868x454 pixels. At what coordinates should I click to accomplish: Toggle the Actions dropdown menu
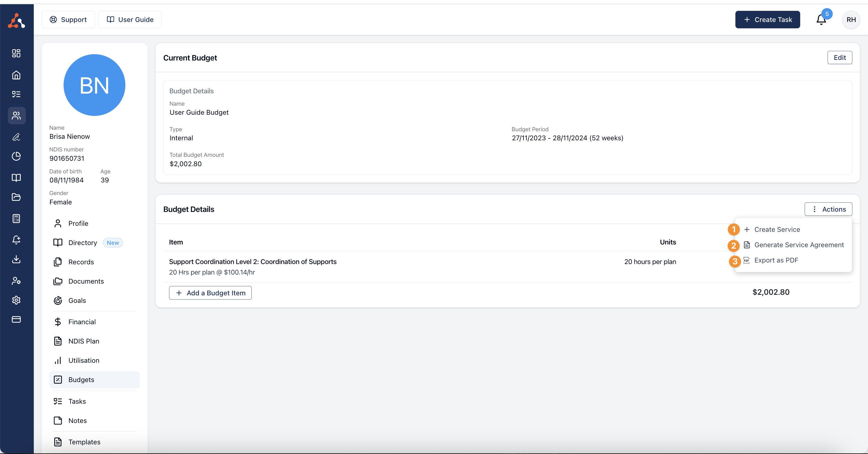[x=828, y=209]
